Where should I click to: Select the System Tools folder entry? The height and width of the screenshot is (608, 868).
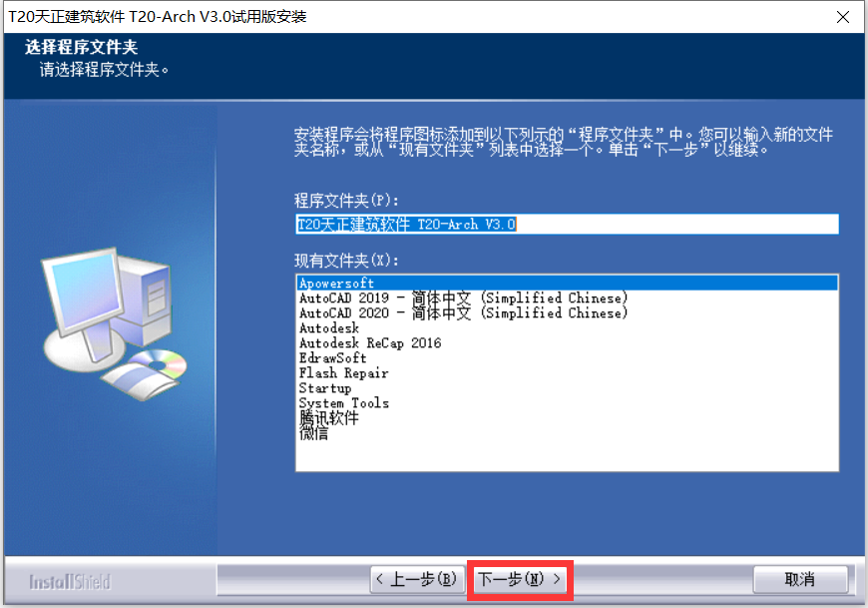567,402
